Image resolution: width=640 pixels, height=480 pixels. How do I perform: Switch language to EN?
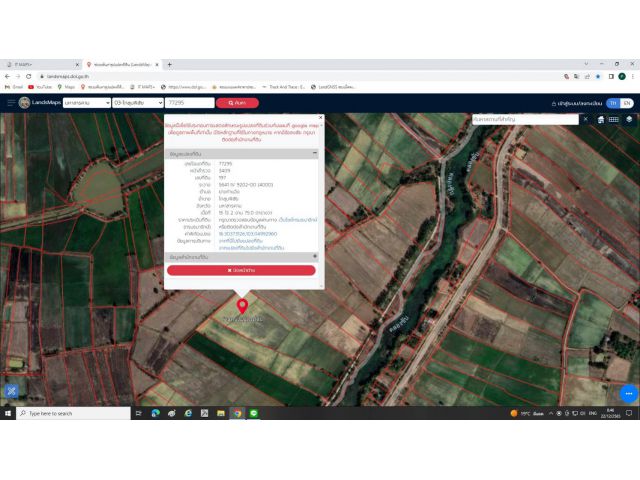627,103
